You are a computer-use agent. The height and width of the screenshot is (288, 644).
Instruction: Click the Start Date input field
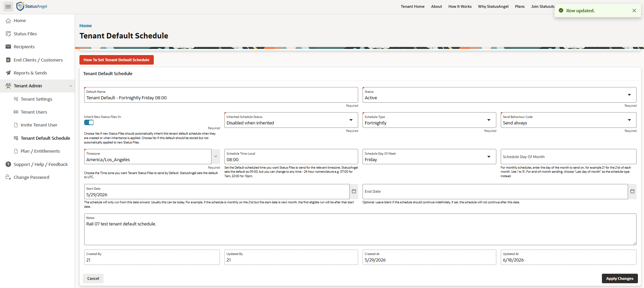(217, 191)
